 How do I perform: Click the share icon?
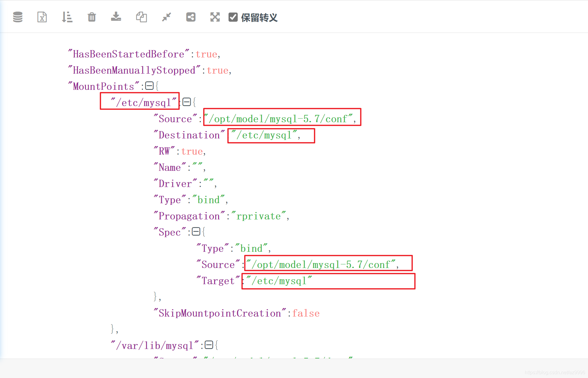pyautogui.click(x=191, y=17)
